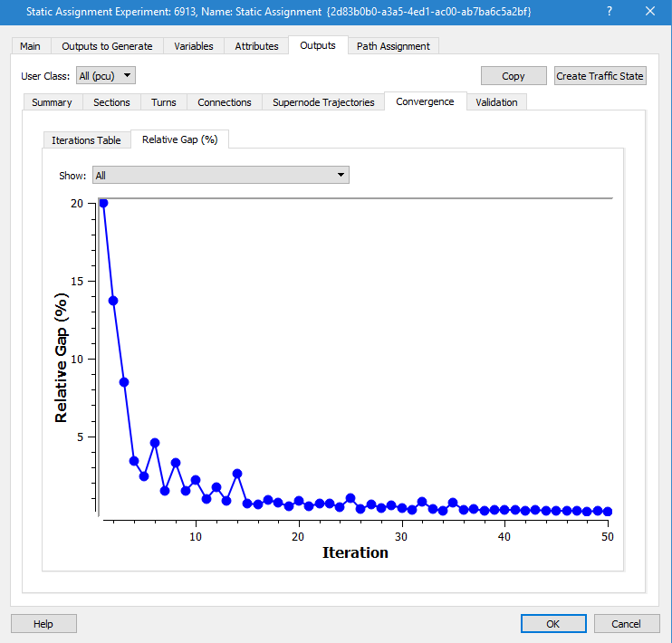Expand the Show dropdown list
Screen dimensions: 672x643
coord(221,176)
